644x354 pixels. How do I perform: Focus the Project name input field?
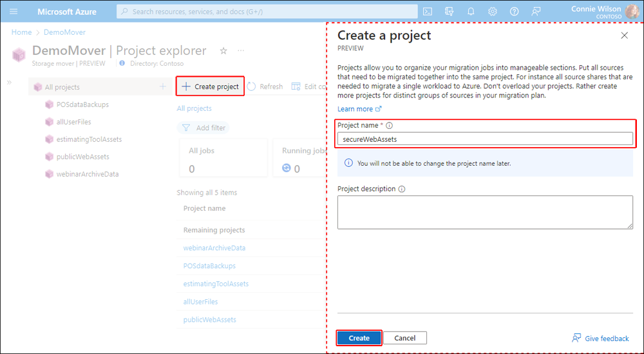pyautogui.click(x=485, y=139)
